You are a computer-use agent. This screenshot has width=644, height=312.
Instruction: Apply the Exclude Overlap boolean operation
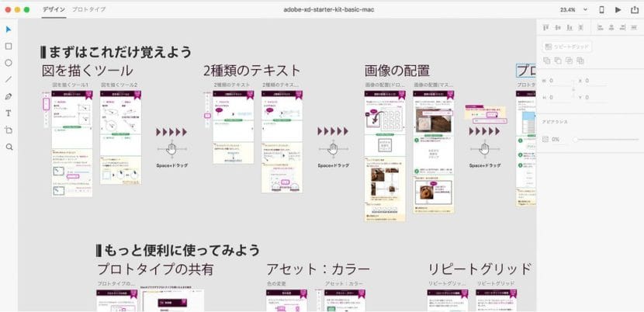(x=580, y=61)
